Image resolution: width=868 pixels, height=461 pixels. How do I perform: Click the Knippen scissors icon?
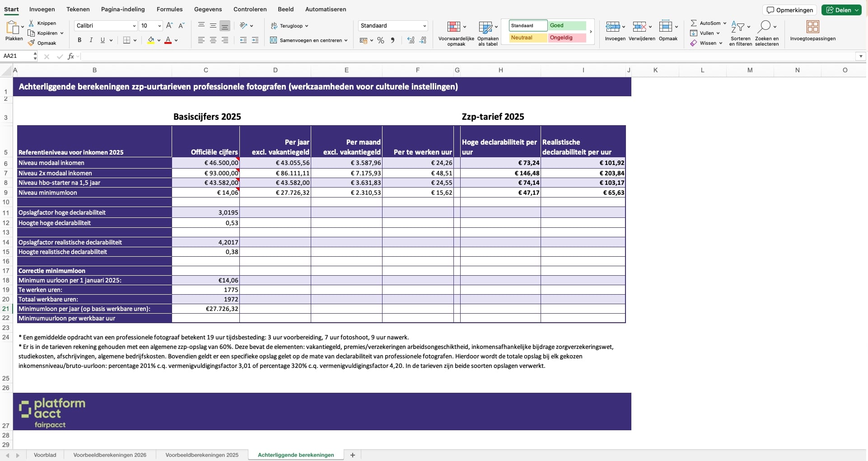point(32,23)
